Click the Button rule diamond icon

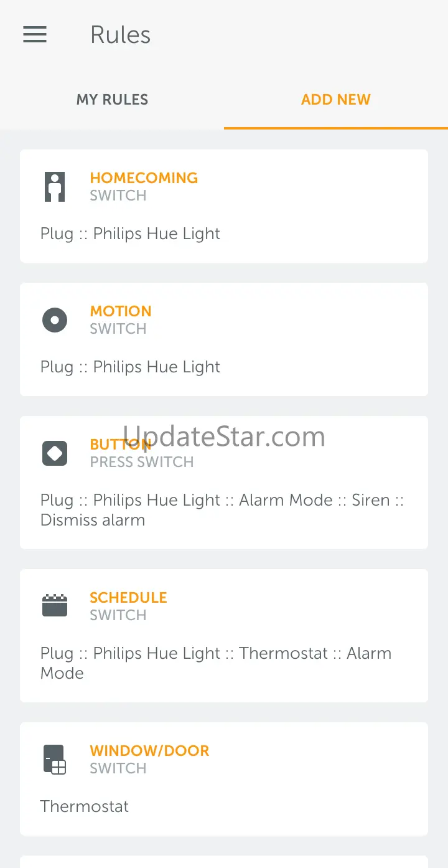pyautogui.click(x=55, y=453)
